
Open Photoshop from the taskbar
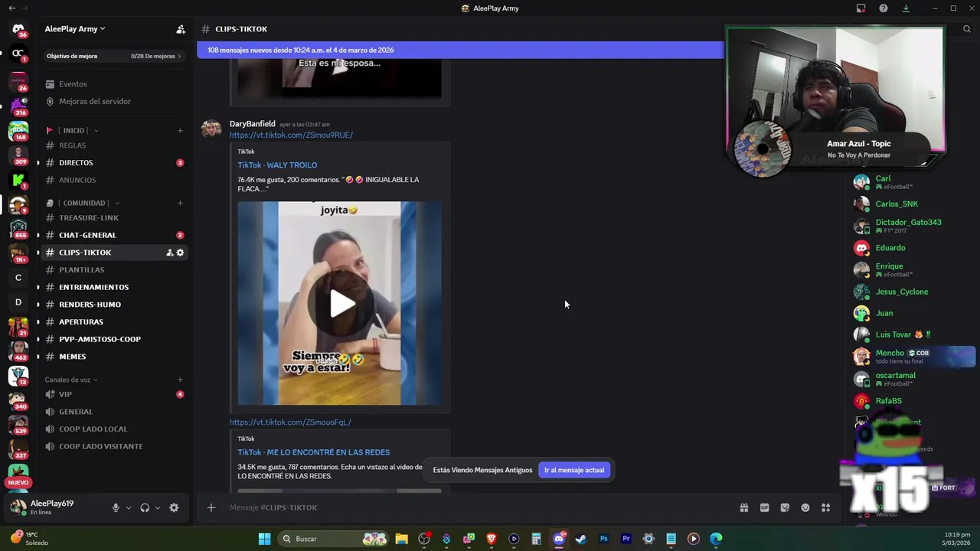pyautogui.click(x=603, y=539)
